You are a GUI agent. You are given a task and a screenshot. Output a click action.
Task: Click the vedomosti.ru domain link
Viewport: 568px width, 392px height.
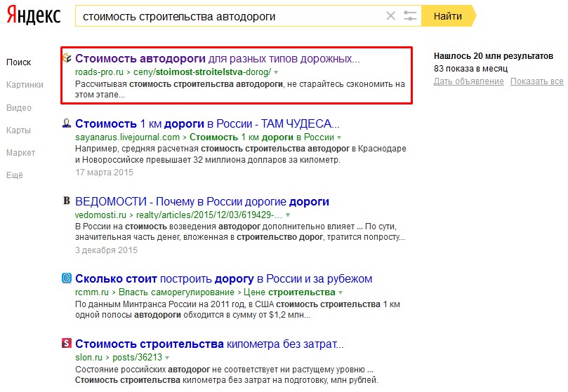(x=100, y=215)
